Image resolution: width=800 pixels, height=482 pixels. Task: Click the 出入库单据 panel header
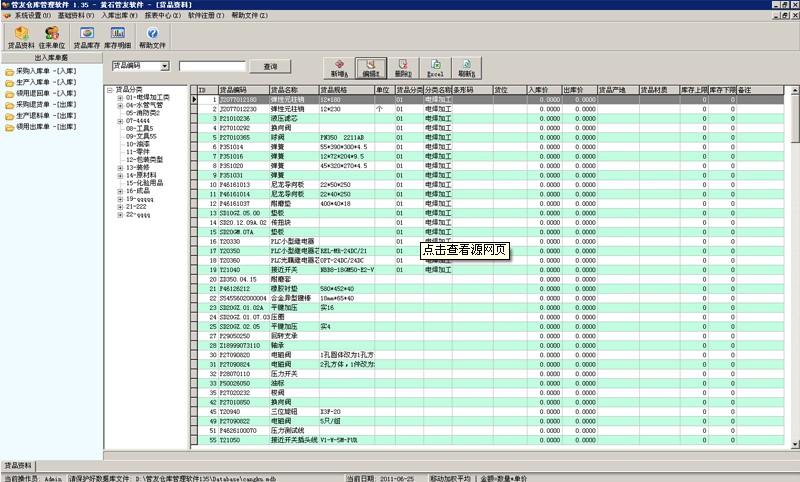click(52, 58)
